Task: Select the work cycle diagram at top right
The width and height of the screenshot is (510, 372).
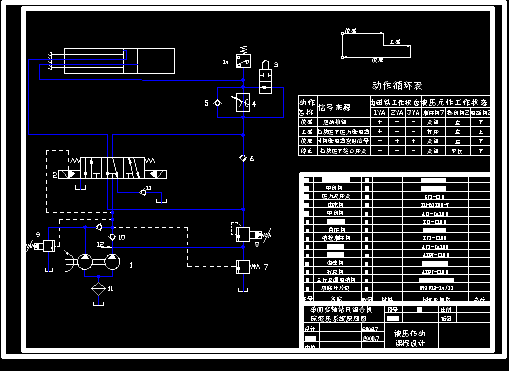Action: [376, 45]
